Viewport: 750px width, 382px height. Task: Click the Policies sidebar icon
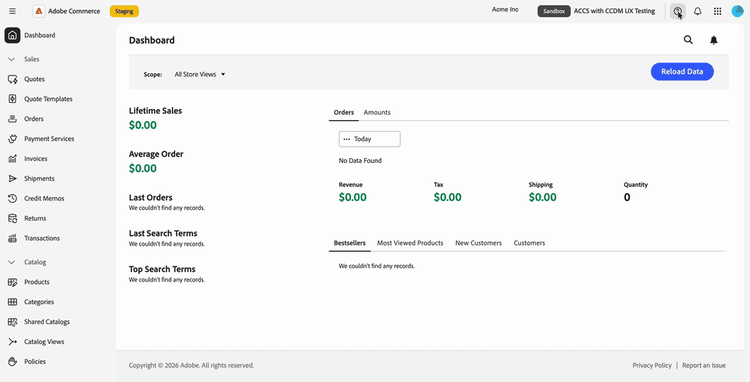[12, 362]
